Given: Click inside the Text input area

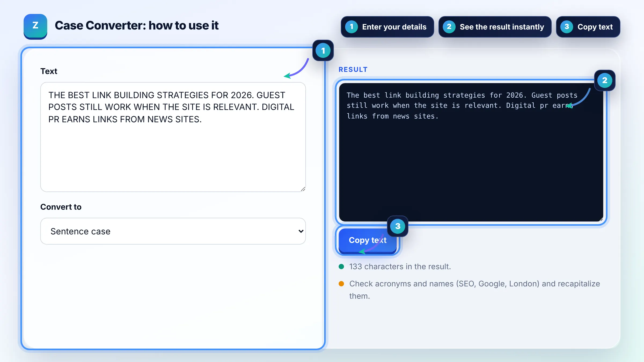Looking at the screenshot, I should tap(173, 137).
